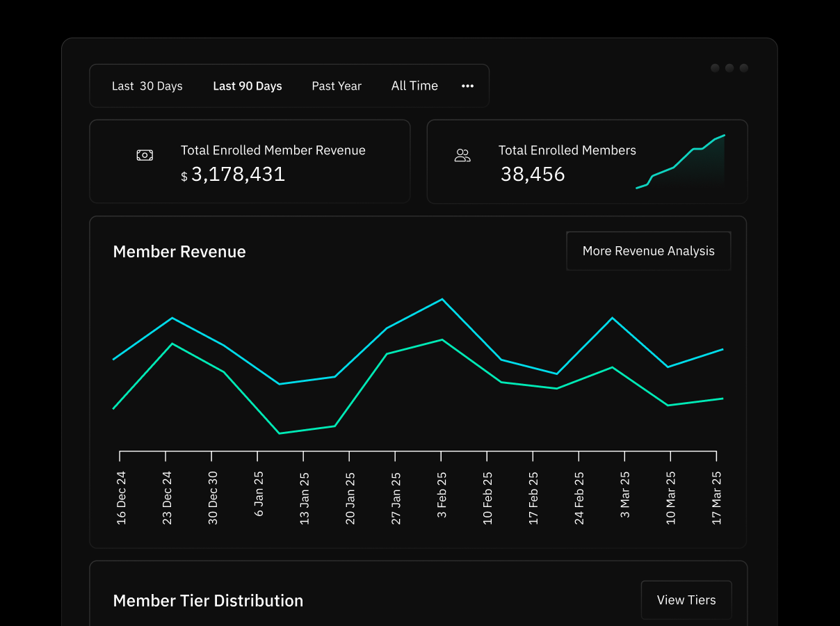Click the View Tiers button
840x626 pixels.
pyautogui.click(x=686, y=600)
